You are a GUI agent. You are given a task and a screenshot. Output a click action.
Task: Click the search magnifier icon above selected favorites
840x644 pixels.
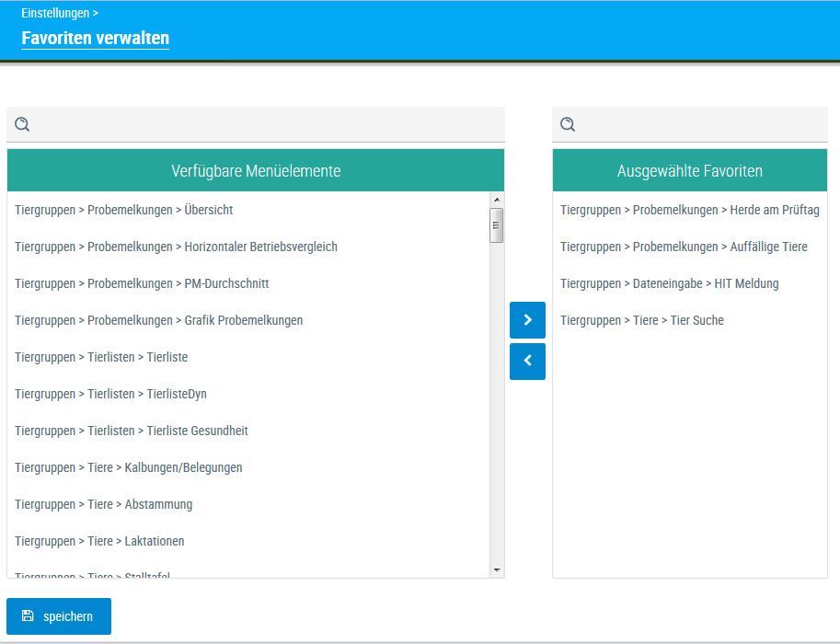[568, 125]
